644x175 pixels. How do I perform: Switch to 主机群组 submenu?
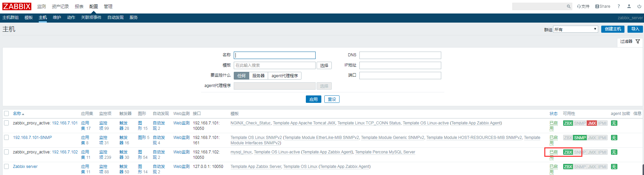10,18
